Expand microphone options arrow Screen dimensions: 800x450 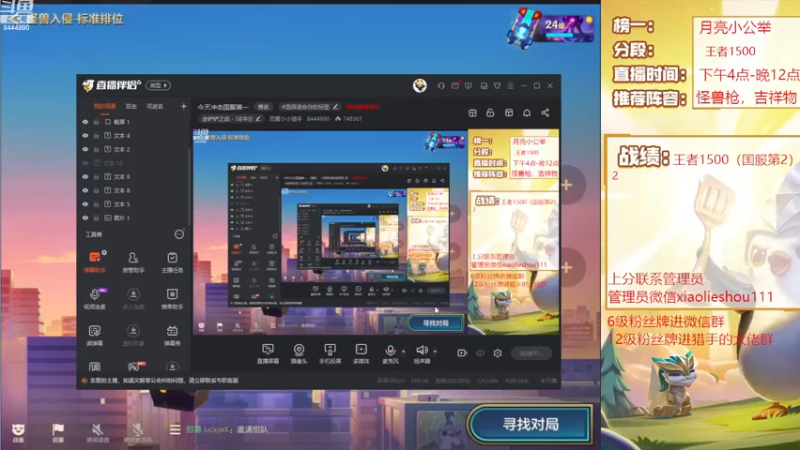point(403,351)
